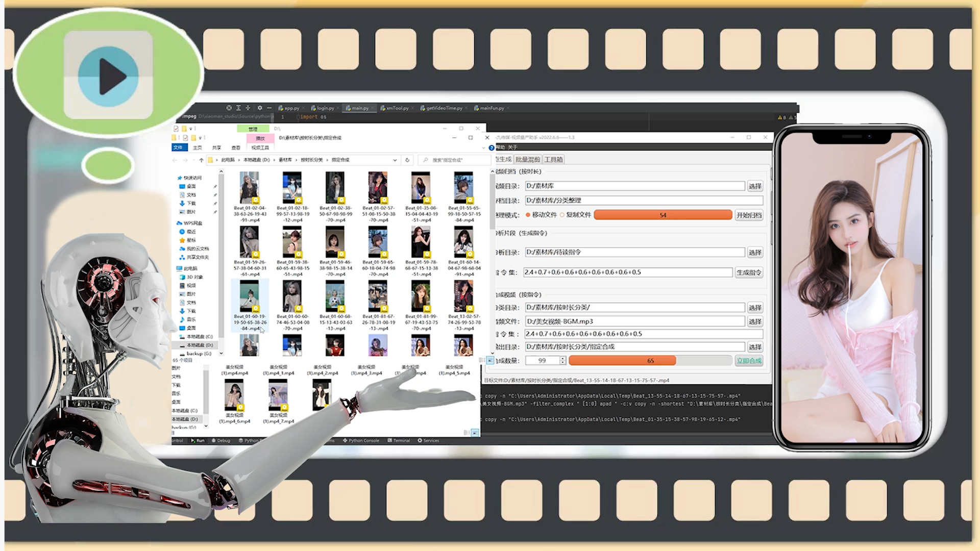This screenshot has width=980, height=551.
Task: Open WPS网盘 in the Explorer sidebar
Action: [x=189, y=223]
